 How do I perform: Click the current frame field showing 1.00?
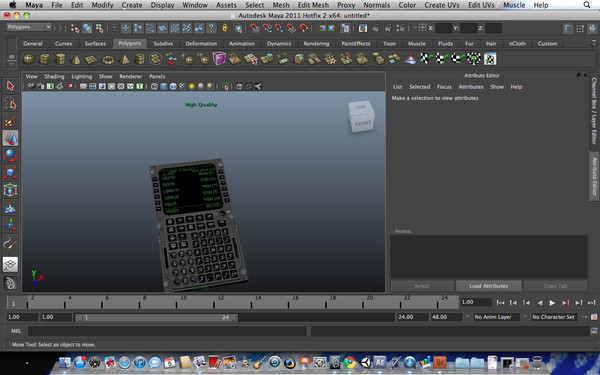click(476, 302)
